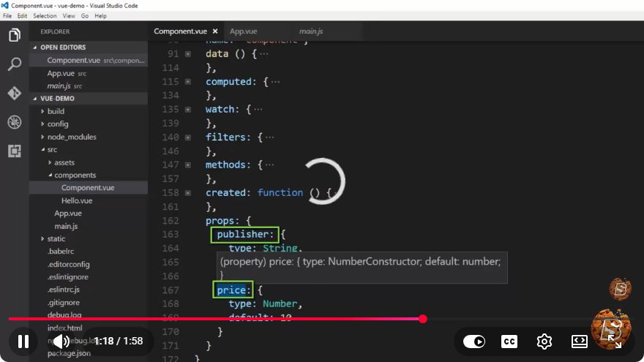Toggle the autoplay switch
The image size is (644, 362).
[474, 341]
